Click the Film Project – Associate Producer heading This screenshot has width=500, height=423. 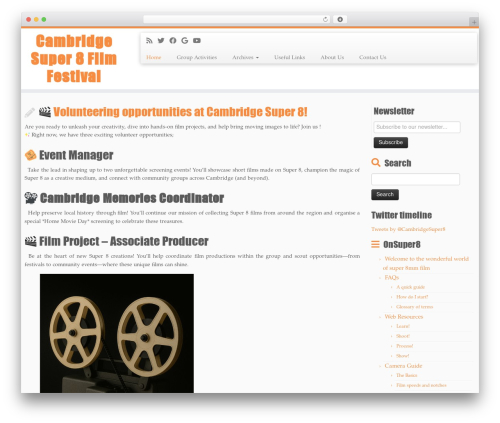[124, 241]
